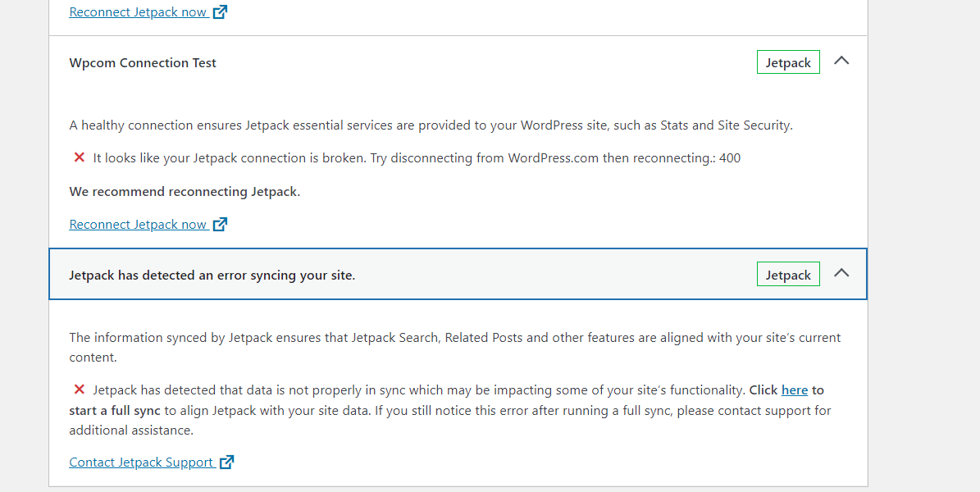Viewport: 980px width, 492px height.
Task: Click the 'We recommend reconnecting Jetpack.' text
Action: [x=185, y=192]
